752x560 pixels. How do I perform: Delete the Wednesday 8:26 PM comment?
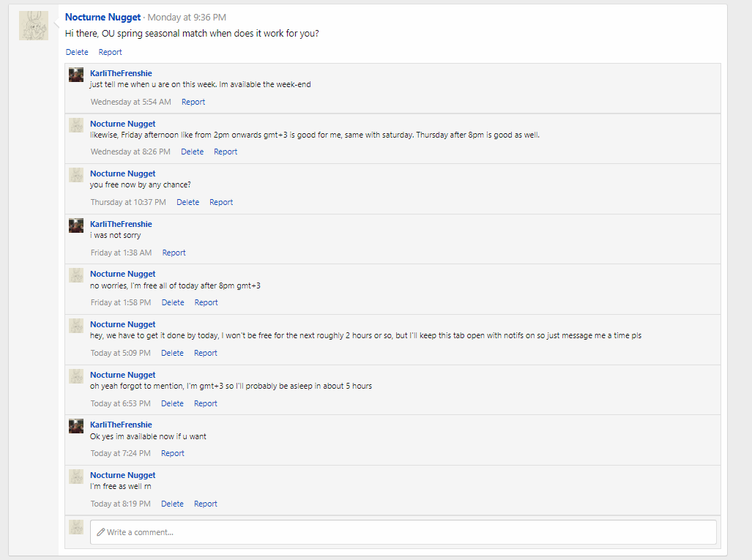192,152
